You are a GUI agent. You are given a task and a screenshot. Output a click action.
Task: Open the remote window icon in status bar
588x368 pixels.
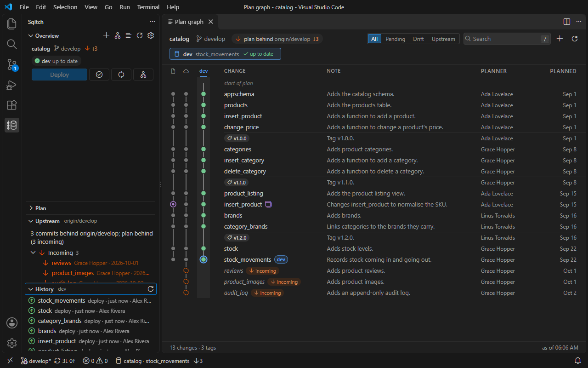point(10,361)
